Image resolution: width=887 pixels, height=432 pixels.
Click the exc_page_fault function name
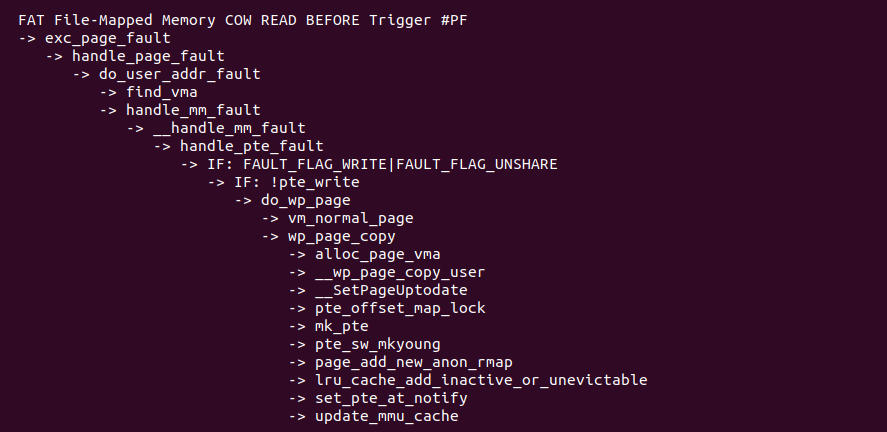point(107,38)
